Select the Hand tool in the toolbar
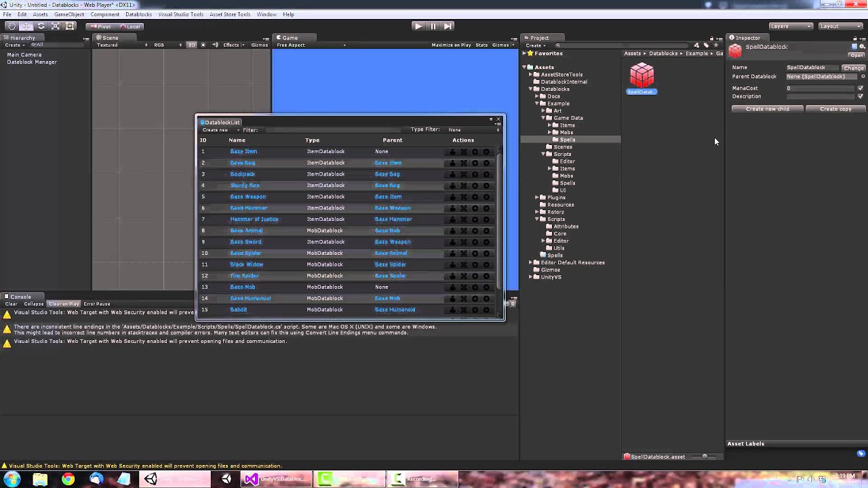Viewport: 868px width, 488px height. click(12, 26)
